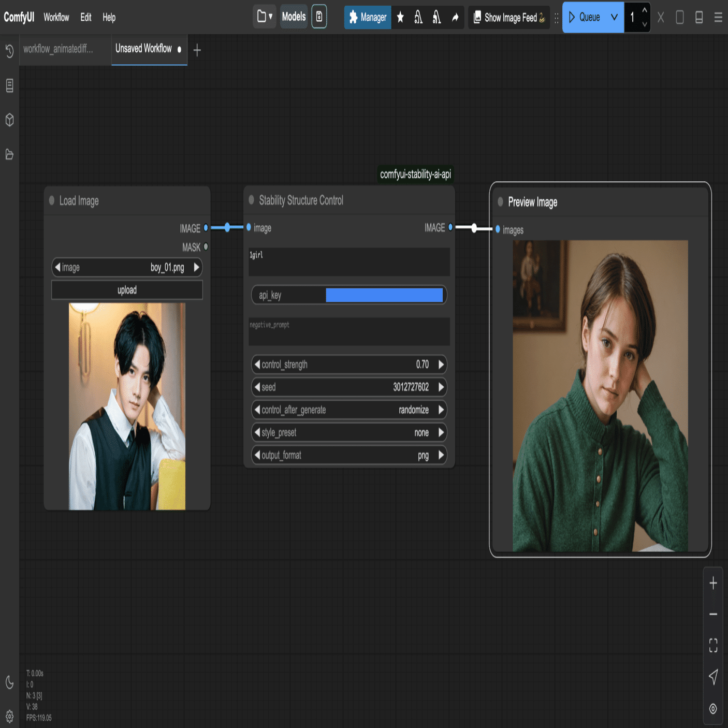
Task: Open the model library cube icon
Action: click(9, 120)
